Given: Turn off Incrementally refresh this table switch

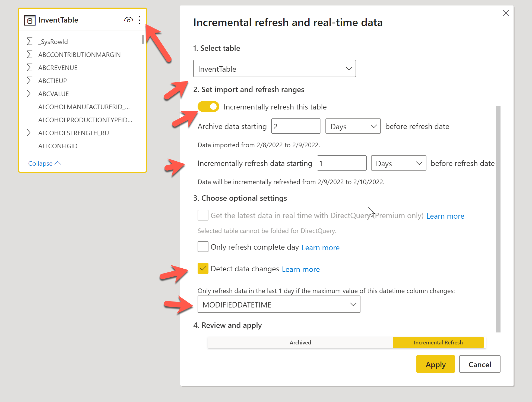Looking at the screenshot, I should coord(208,107).
